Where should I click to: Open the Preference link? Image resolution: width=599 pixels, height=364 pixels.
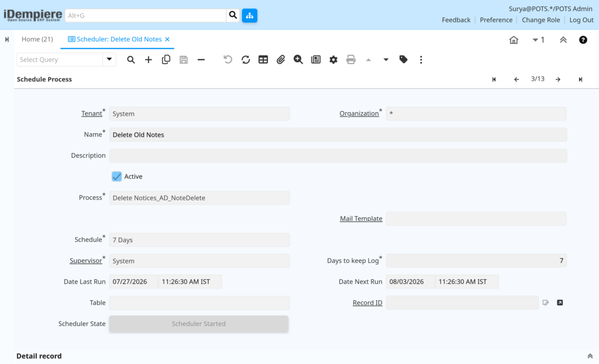496,20
